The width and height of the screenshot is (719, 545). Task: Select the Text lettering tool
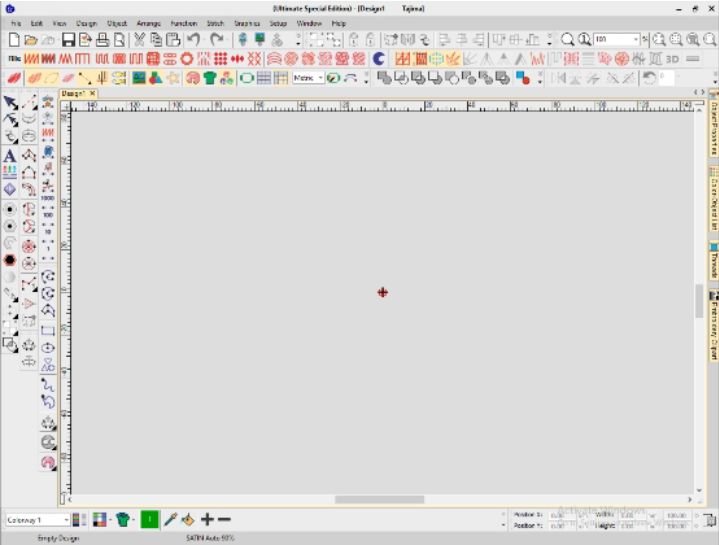click(x=9, y=156)
